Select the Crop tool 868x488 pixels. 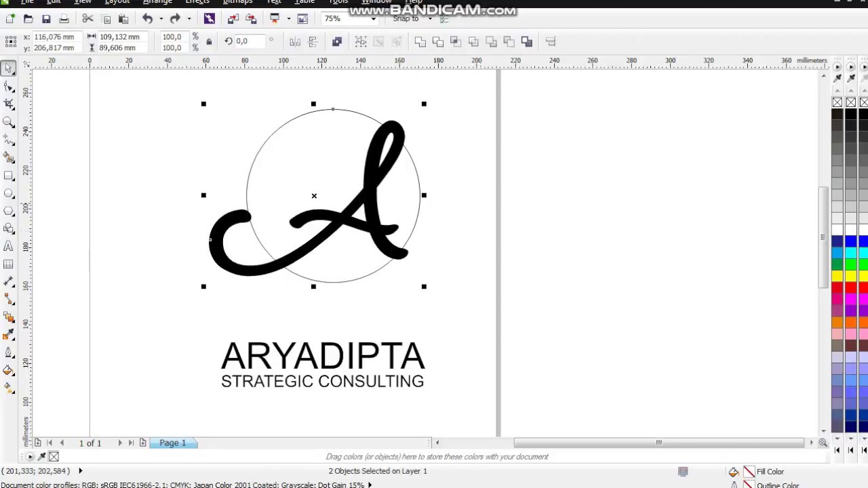[8, 104]
